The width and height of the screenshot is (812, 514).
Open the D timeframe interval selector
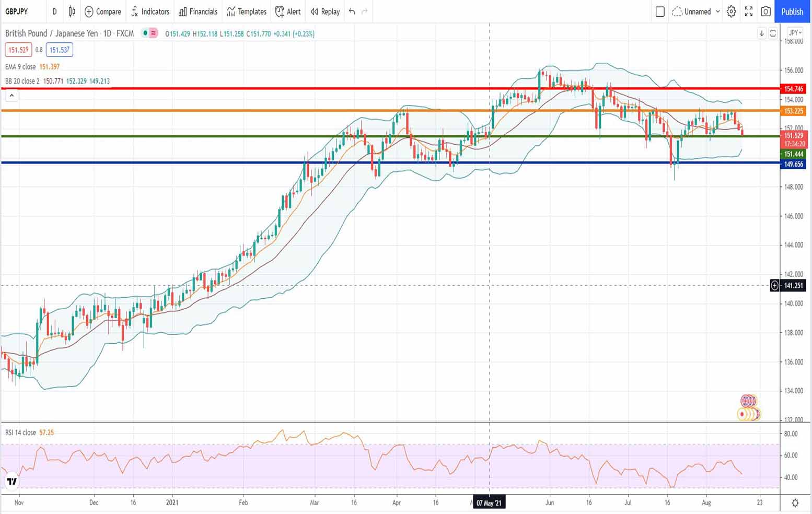(x=54, y=11)
